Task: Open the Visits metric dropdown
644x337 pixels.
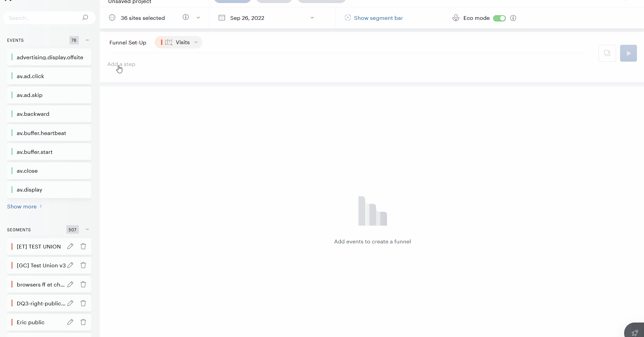Action: 196,42
